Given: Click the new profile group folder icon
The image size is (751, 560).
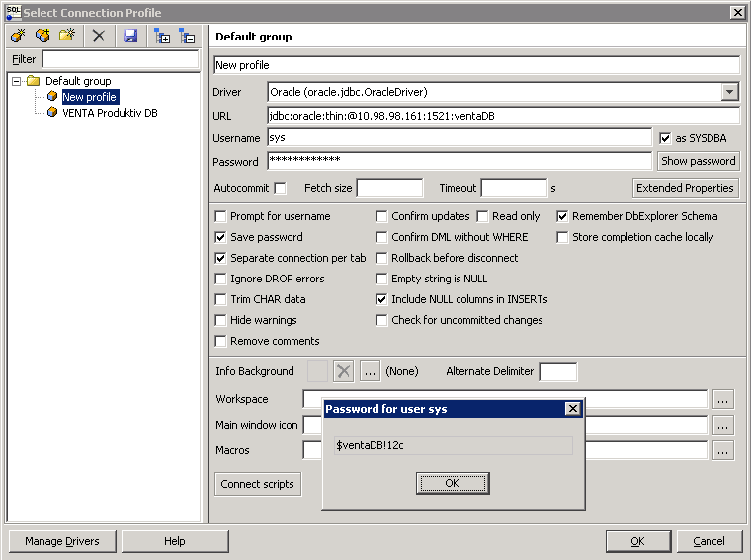Looking at the screenshot, I should click(67, 37).
